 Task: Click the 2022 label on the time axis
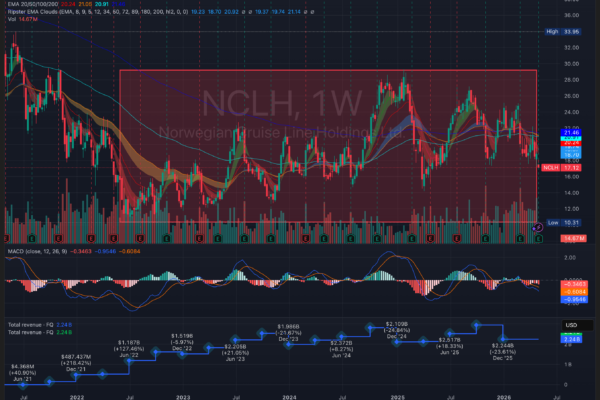(x=77, y=397)
